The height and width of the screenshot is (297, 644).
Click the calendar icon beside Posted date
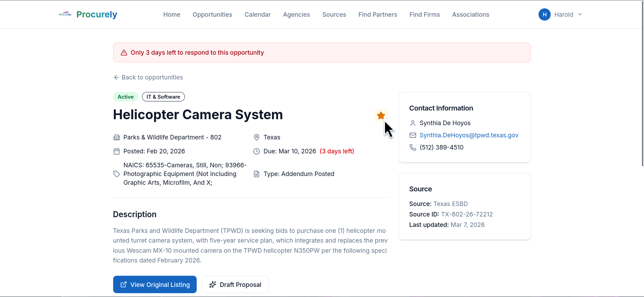tap(117, 151)
